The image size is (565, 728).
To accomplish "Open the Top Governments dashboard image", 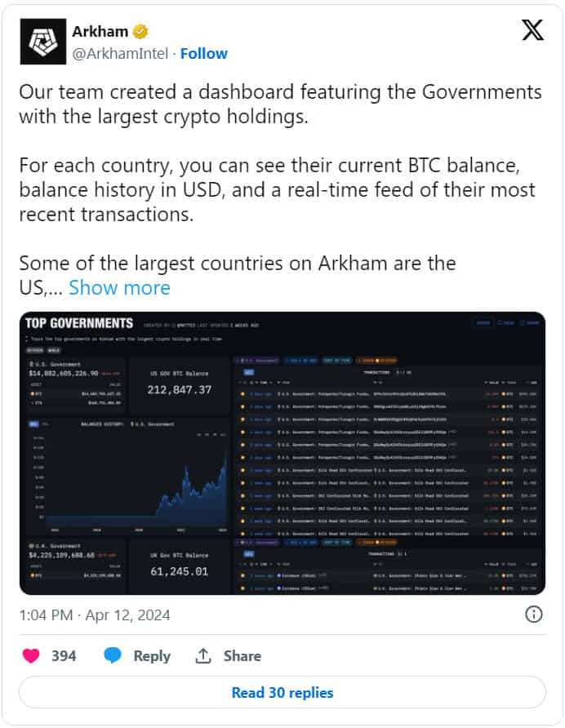I will (282, 453).
